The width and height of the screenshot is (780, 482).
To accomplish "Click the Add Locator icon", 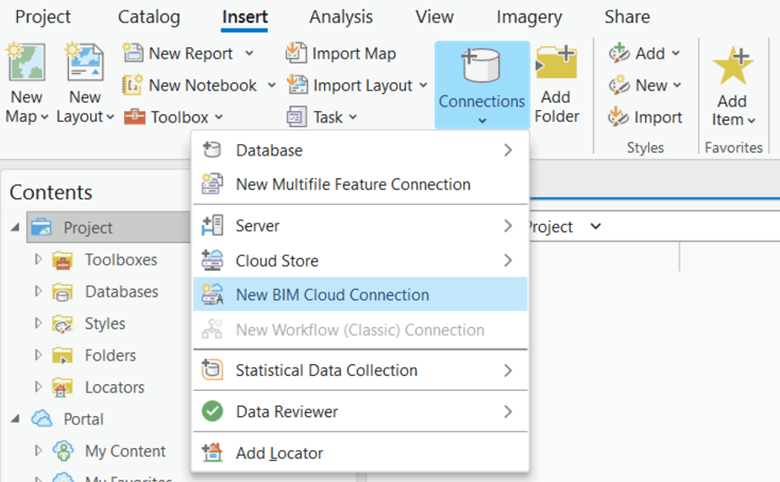I will (212, 453).
